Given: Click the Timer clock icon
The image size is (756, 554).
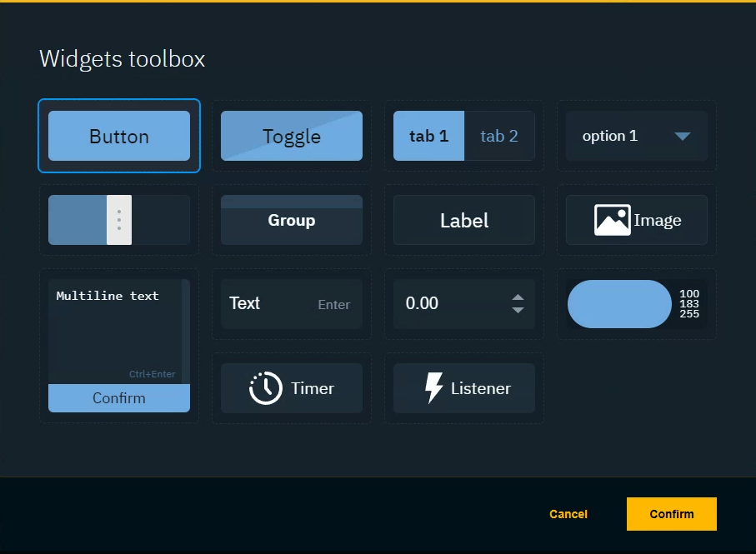Looking at the screenshot, I should [x=265, y=388].
